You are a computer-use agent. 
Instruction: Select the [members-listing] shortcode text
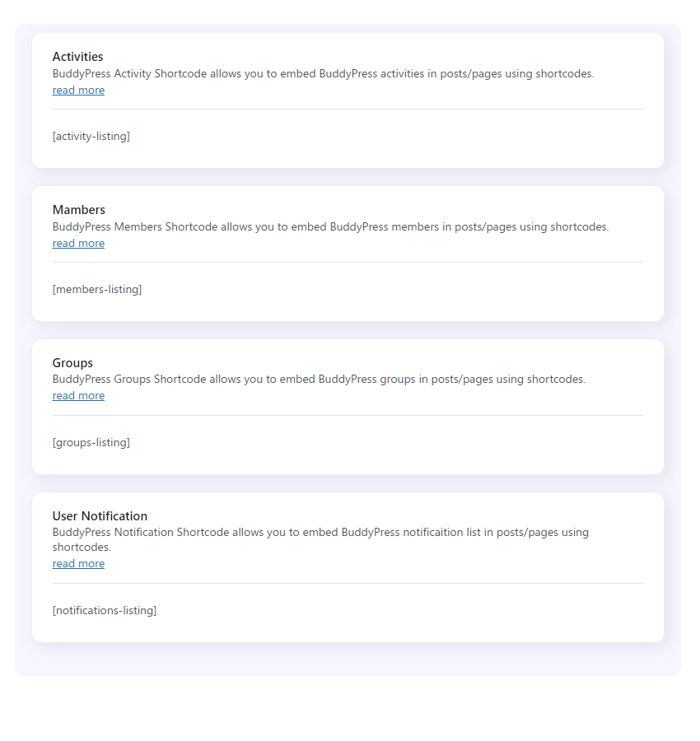(x=96, y=289)
